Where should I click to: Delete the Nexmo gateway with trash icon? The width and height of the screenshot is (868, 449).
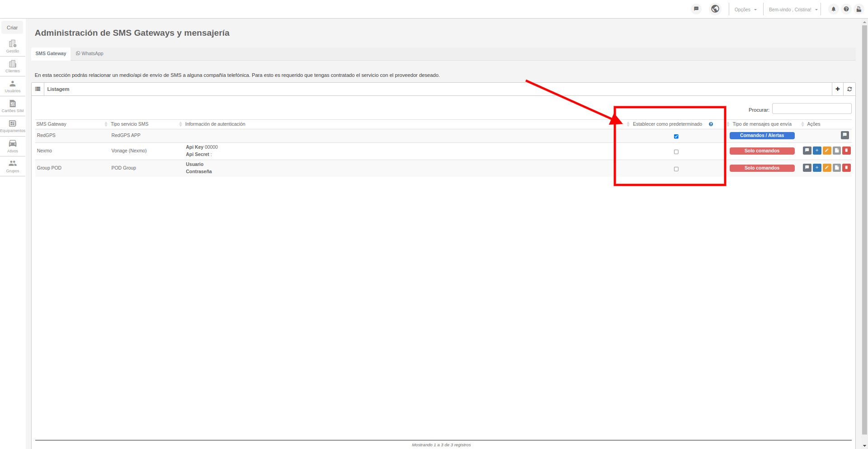847,151
